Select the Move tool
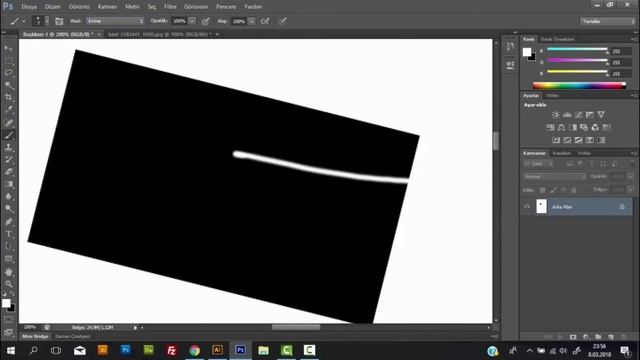 (x=9, y=48)
